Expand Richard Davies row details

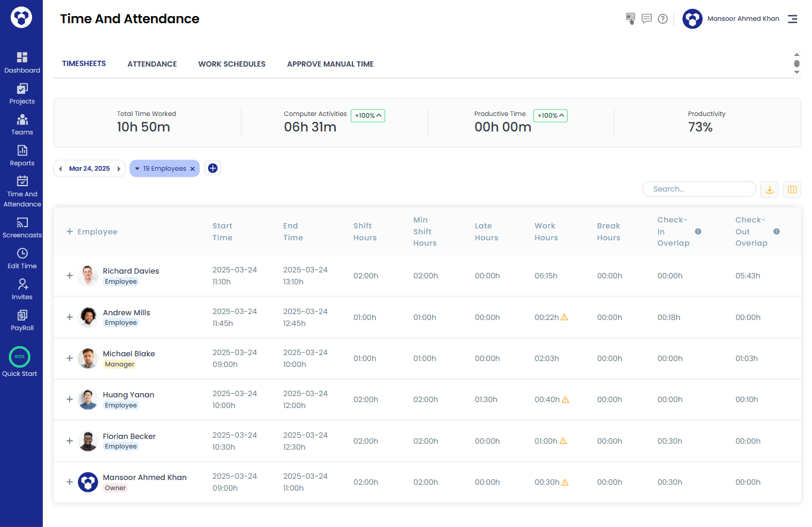pyautogui.click(x=70, y=276)
